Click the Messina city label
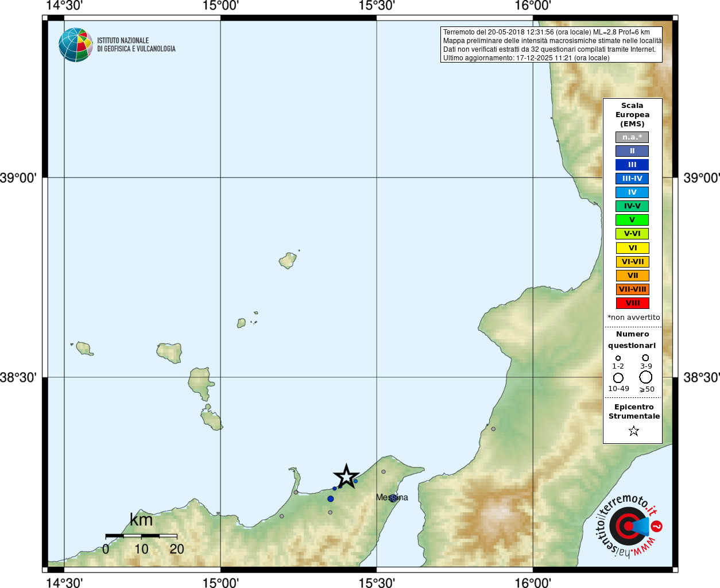The height and width of the screenshot is (588, 720). point(392,497)
